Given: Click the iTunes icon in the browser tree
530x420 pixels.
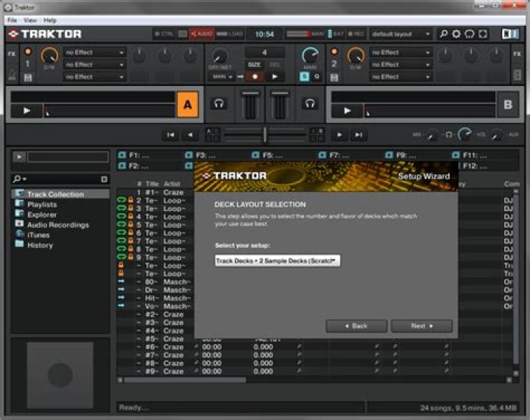Looking at the screenshot, I should point(19,235).
